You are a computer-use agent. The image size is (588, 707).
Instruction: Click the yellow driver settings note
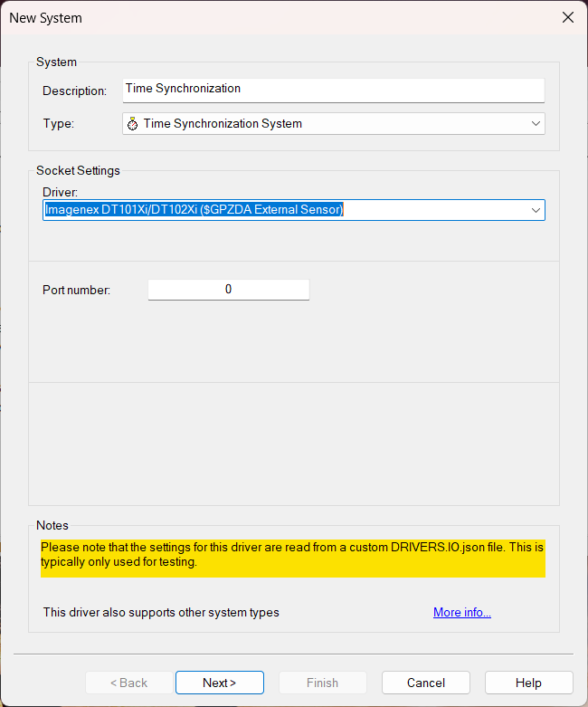[x=292, y=555]
